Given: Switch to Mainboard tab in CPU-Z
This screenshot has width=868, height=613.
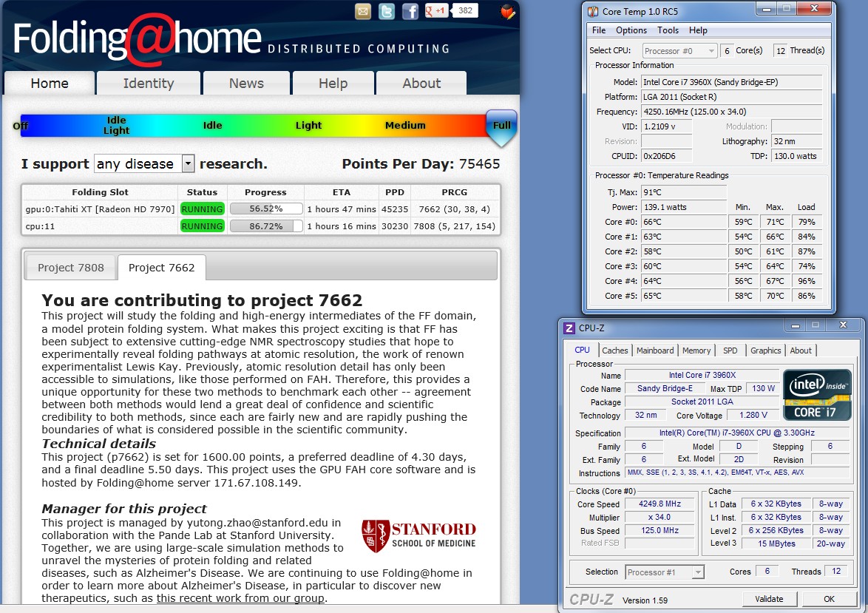Looking at the screenshot, I should pyautogui.click(x=655, y=350).
